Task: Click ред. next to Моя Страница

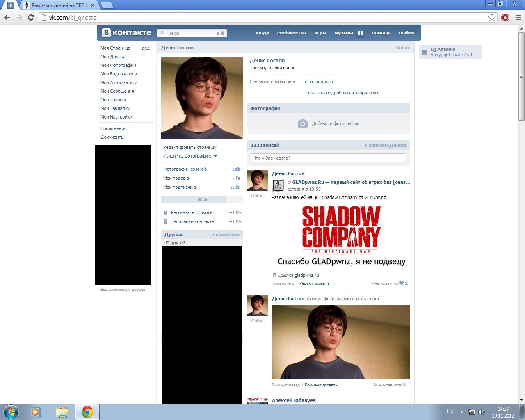Action: 146,48
